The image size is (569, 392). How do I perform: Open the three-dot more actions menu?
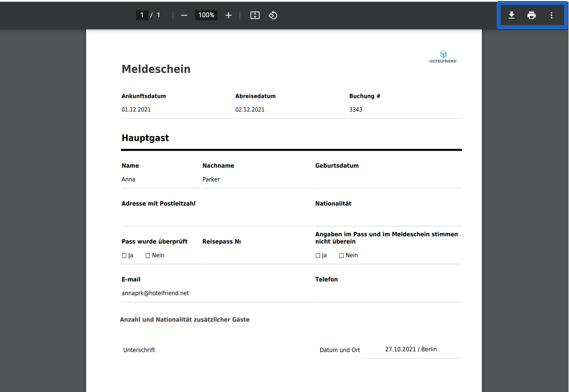551,15
